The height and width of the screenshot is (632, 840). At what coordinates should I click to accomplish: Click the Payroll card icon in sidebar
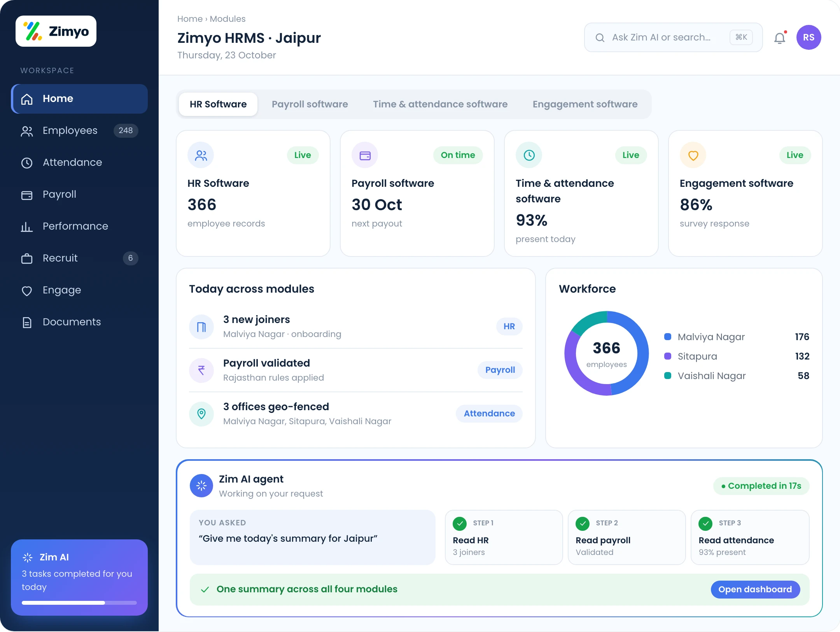tap(27, 195)
